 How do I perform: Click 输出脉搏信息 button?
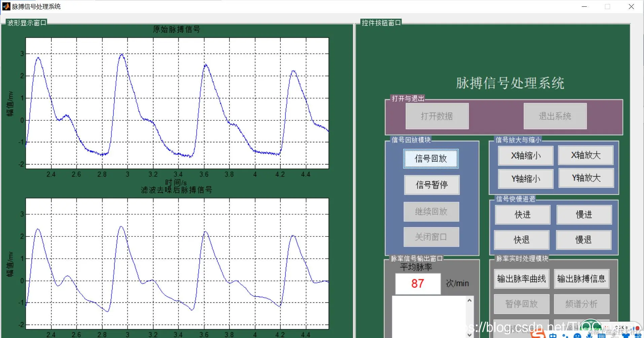[x=581, y=279]
